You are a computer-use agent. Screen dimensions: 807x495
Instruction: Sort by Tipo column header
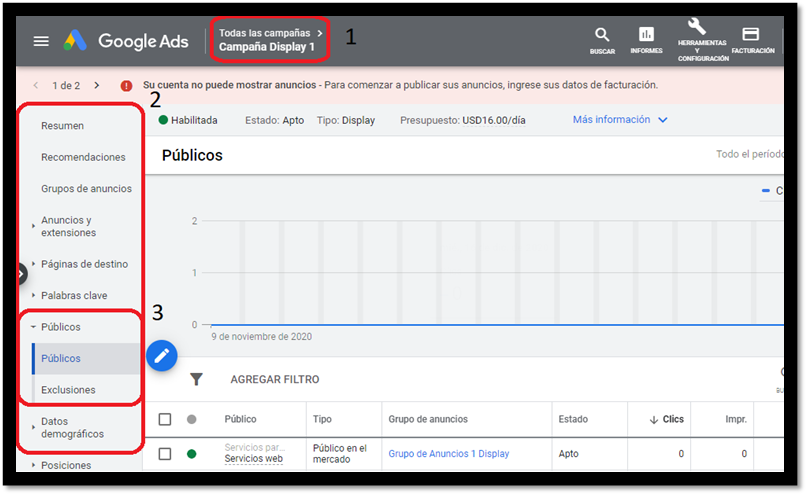click(x=322, y=419)
